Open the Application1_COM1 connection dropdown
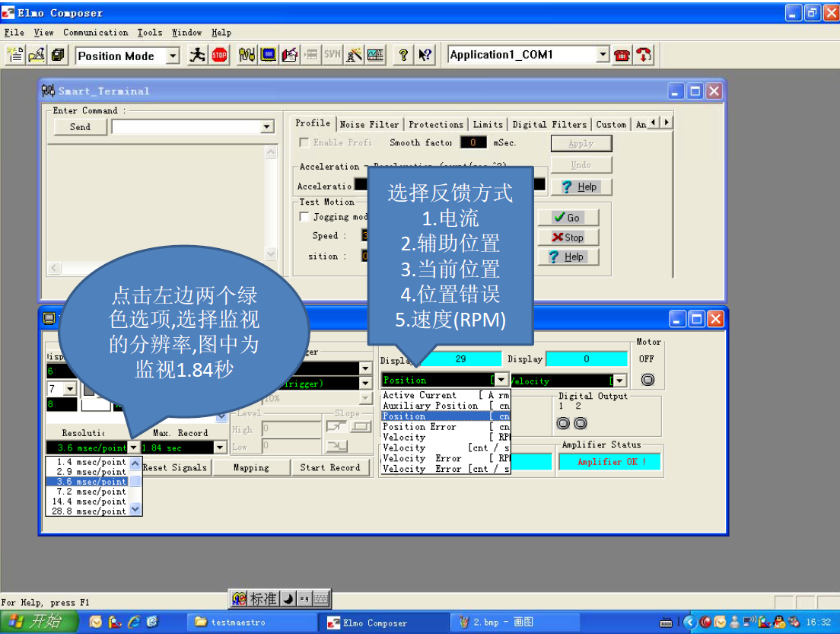This screenshot has width=840, height=634. pos(603,55)
